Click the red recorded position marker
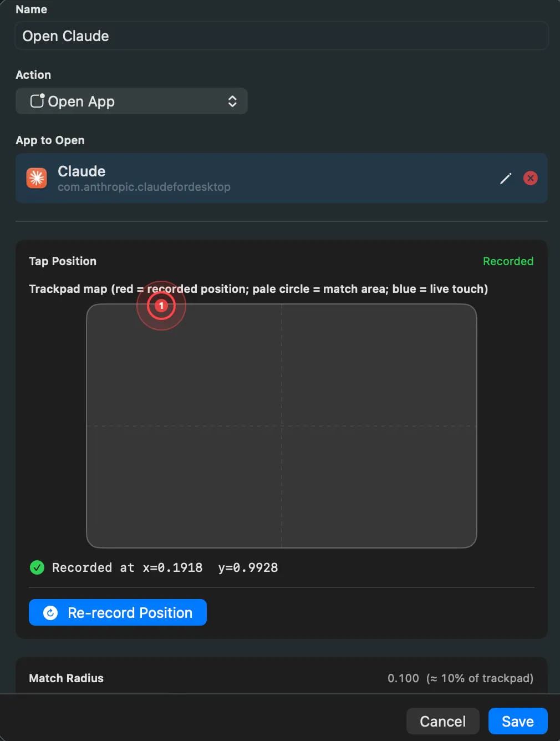The height and width of the screenshot is (741, 560). (161, 306)
